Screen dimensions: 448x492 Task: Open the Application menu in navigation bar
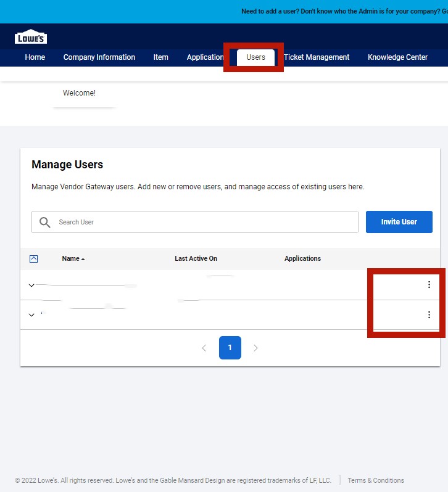(205, 57)
